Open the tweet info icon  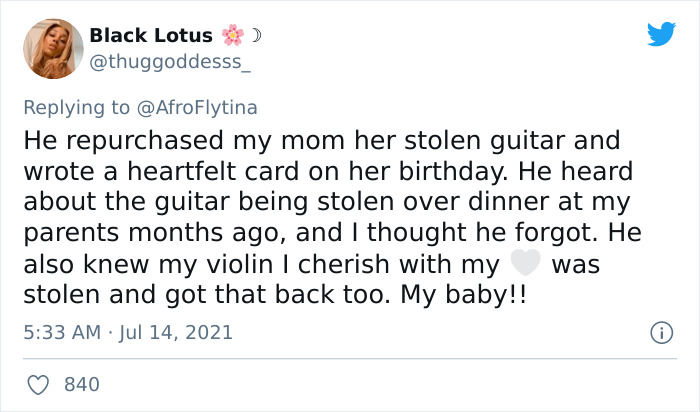(660, 330)
